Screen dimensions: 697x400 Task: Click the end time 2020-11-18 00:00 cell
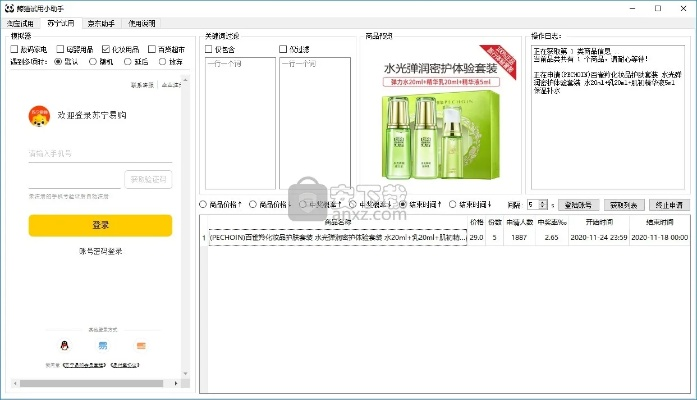(660, 237)
